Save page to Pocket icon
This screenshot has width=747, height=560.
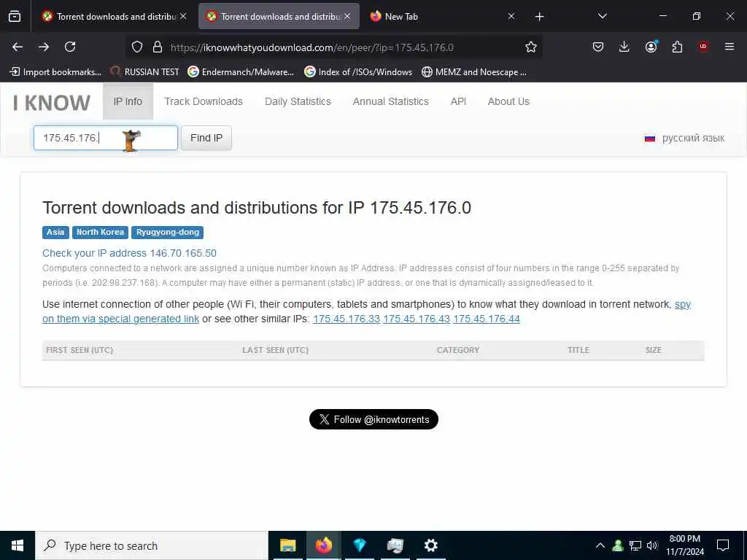tap(598, 47)
